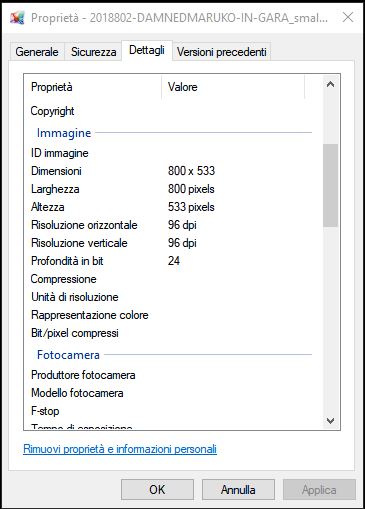This screenshot has height=509, width=365.
Task: Click the Applica button
Action: point(319,490)
